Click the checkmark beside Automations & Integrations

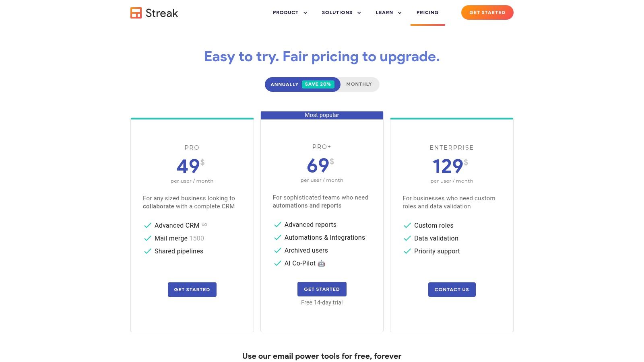[x=277, y=238]
